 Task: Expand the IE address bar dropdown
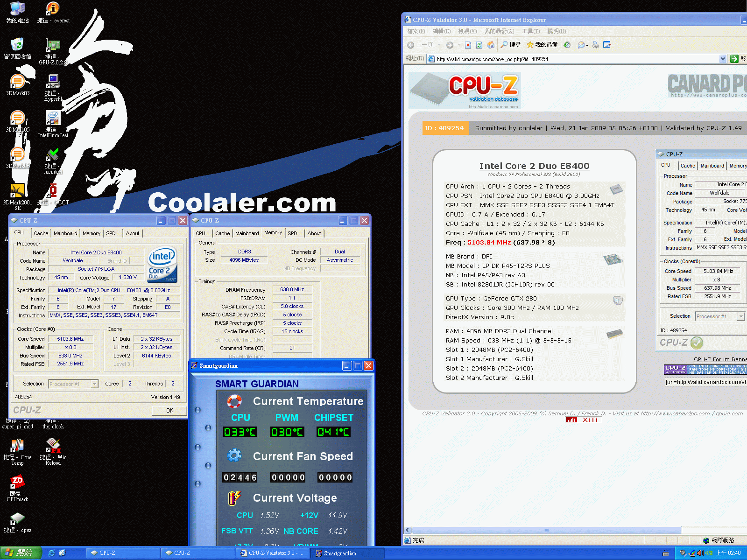coord(723,59)
